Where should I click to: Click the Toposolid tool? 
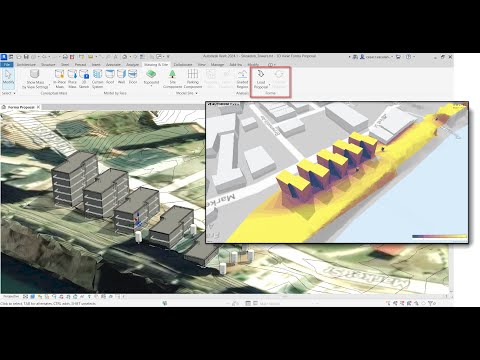[x=151, y=77]
